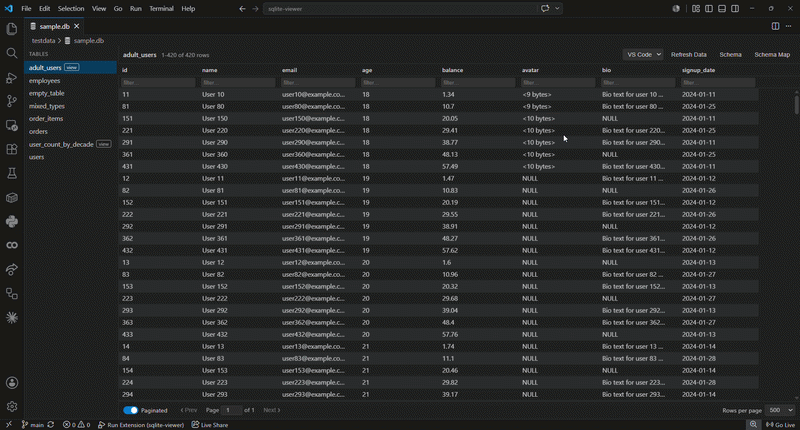The image size is (800, 430).
Task: Open Source Control view
Action: [x=12, y=101]
